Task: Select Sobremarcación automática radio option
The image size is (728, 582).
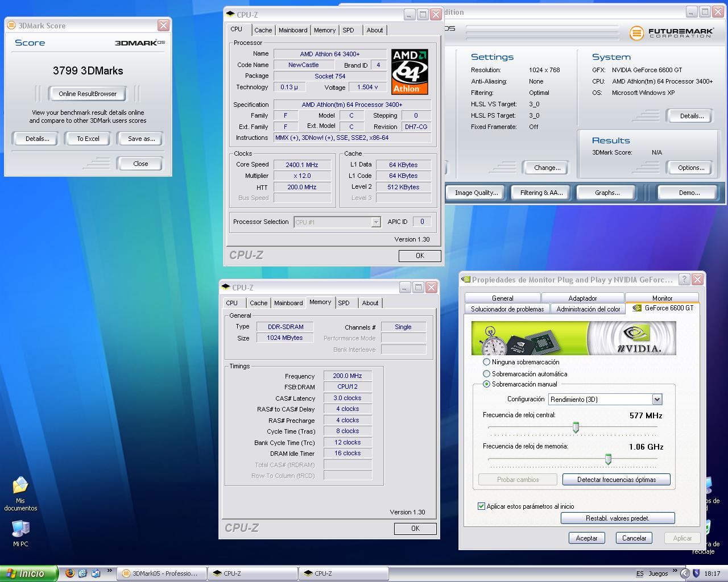Action: click(x=486, y=374)
